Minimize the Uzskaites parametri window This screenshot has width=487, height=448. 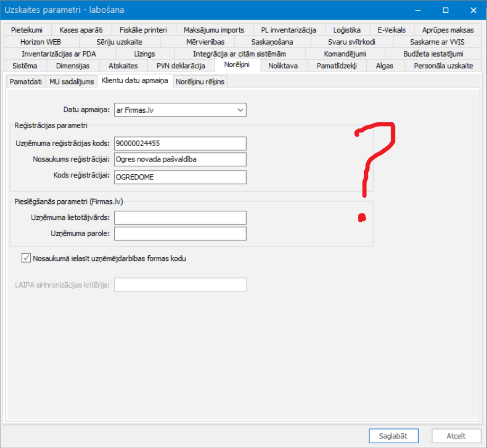pos(418,10)
